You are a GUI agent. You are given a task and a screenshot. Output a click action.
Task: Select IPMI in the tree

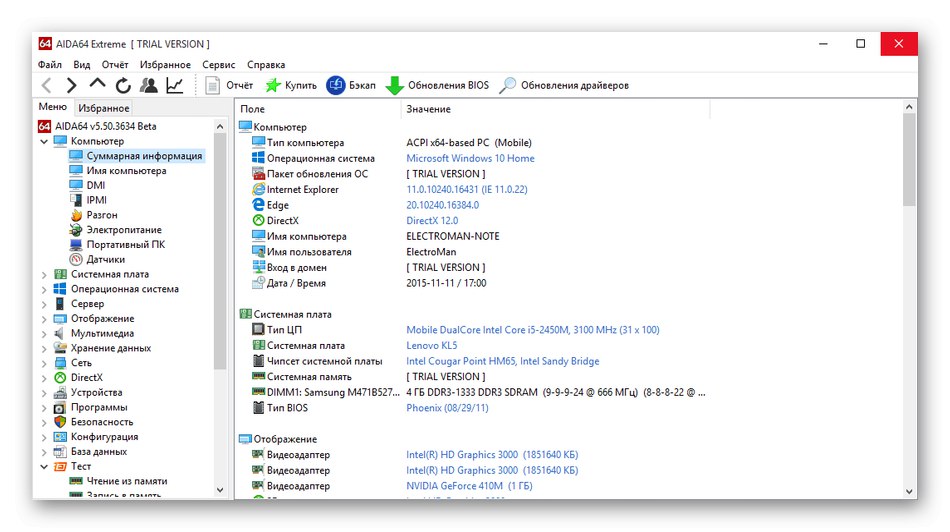pyautogui.click(x=96, y=200)
